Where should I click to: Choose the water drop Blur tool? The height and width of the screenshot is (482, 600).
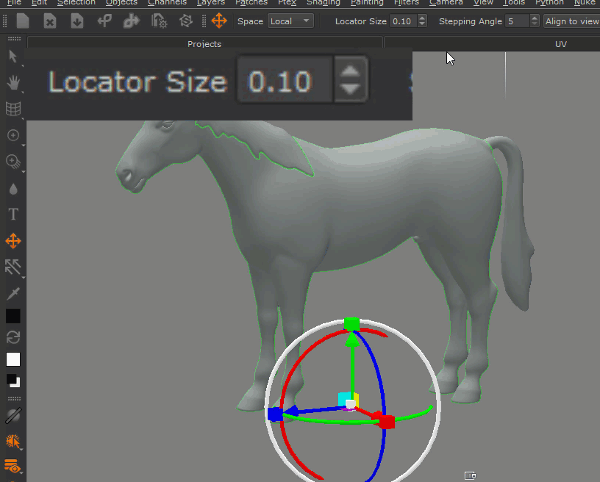point(13,188)
